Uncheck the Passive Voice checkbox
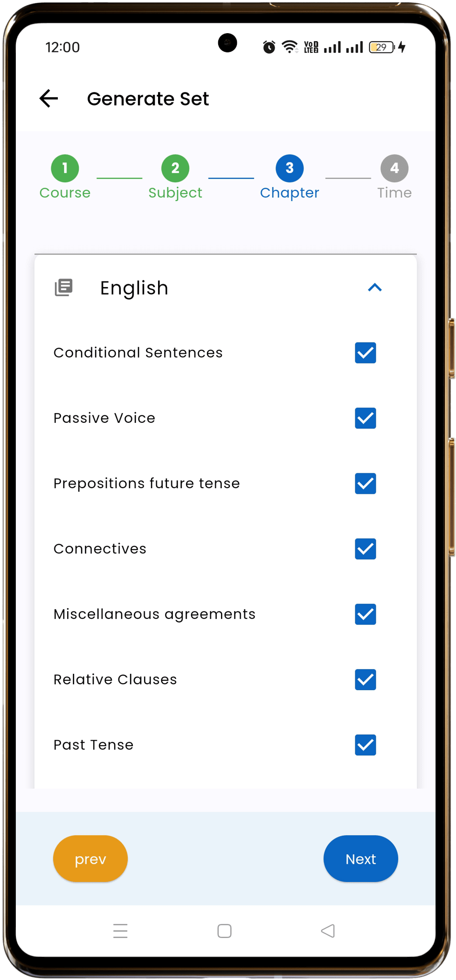This screenshot has height=980, width=456. point(366,418)
